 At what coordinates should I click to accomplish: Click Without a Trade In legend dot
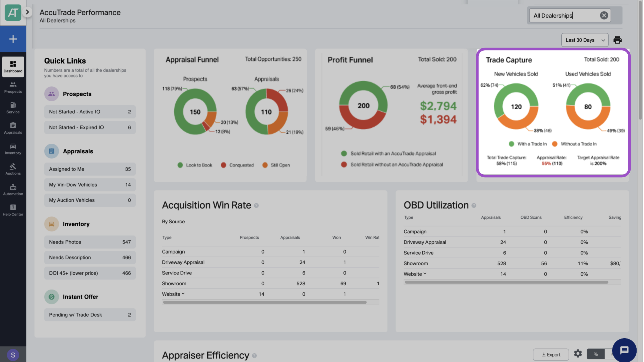coord(555,144)
